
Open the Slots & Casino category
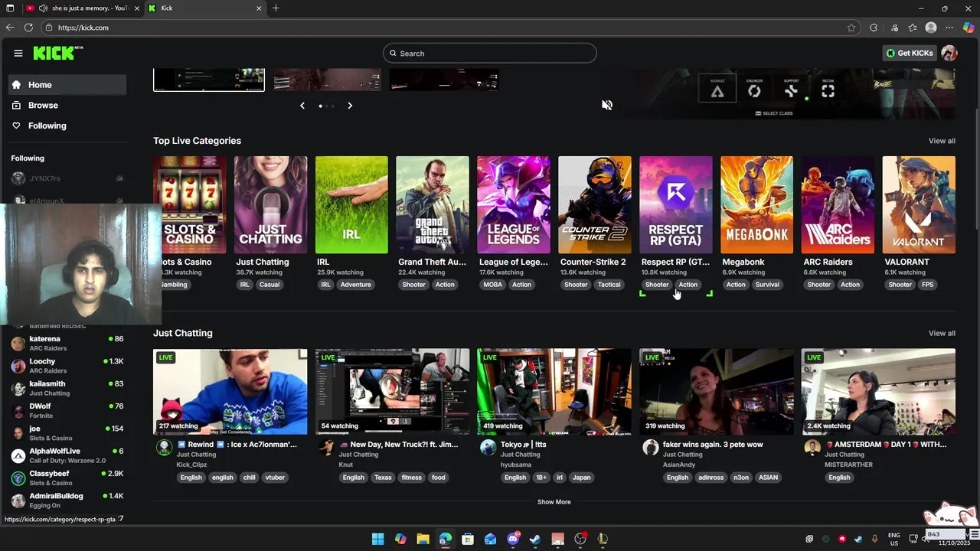[190, 204]
